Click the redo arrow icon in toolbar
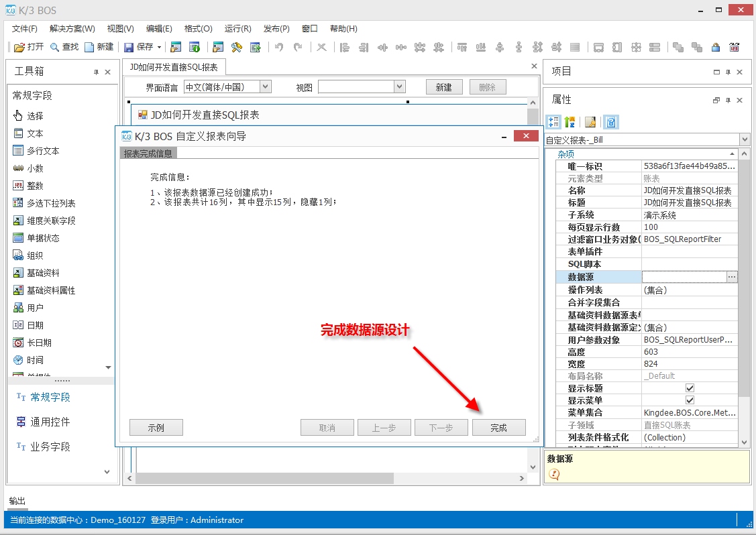756x535 pixels. pos(298,47)
